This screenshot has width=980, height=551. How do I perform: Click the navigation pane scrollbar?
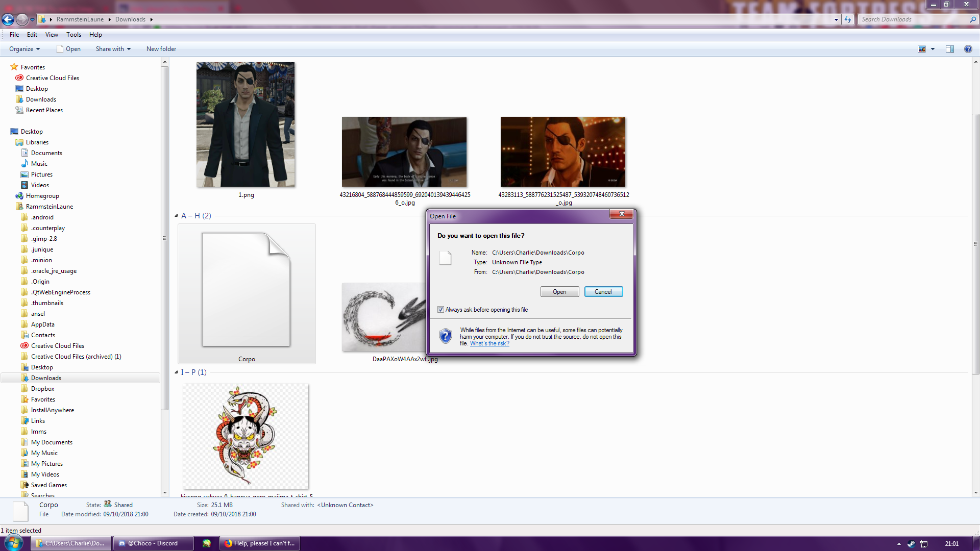[x=164, y=238]
